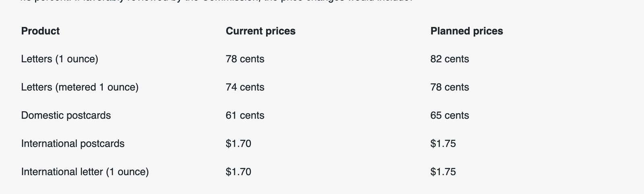Click the 82 cents planned letter price
Image resolution: width=644 pixels, height=194 pixels.
[450, 59]
